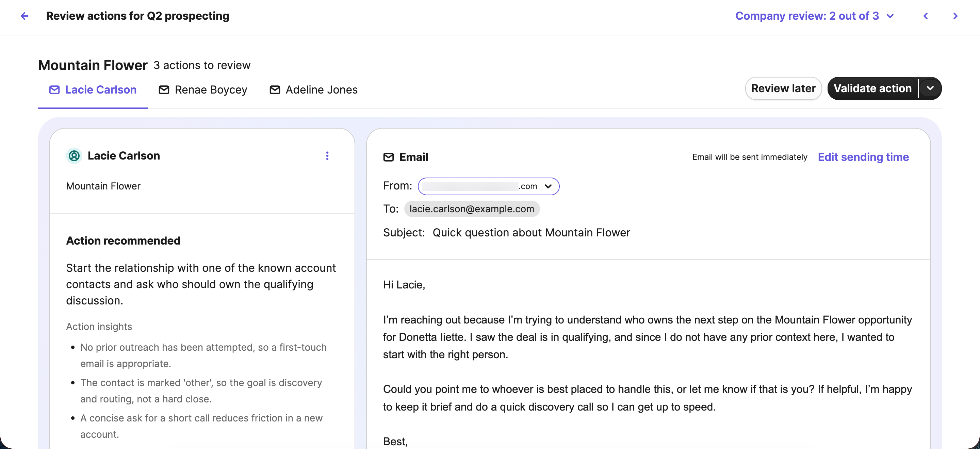Screen dimensions: 980x449
Task: Click the insight about contact marked 'other'
Action: click(201, 391)
